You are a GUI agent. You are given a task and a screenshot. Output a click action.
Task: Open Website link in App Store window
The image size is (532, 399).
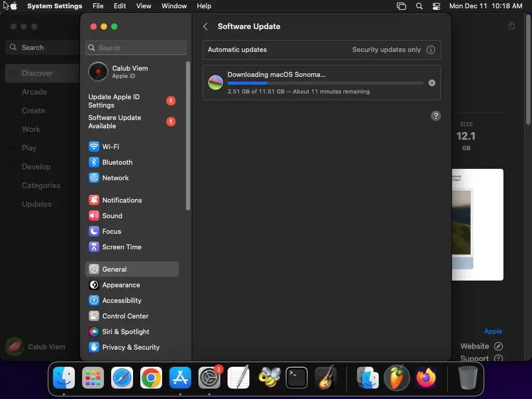tap(482, 347)
